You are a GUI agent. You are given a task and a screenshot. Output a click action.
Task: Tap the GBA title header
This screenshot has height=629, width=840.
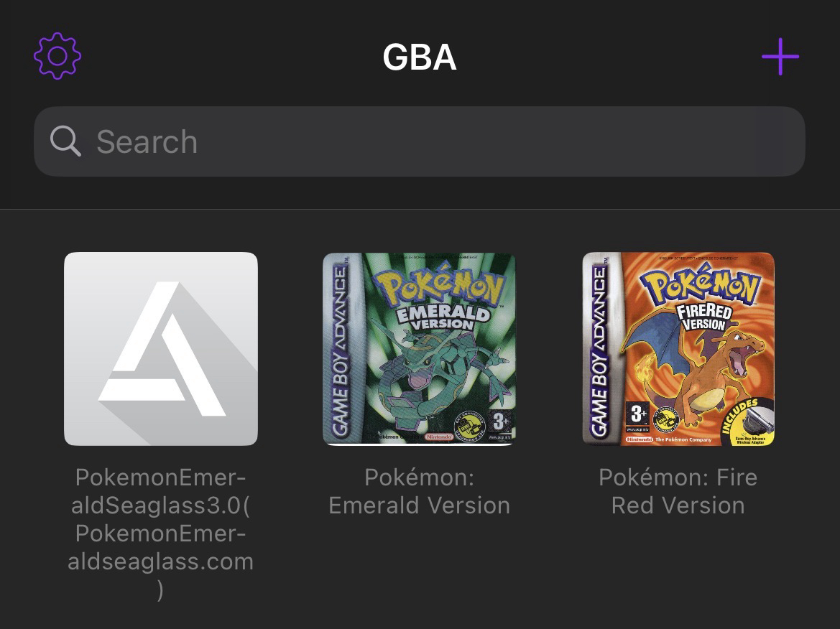pyautogui.click(x=420, y=57)
